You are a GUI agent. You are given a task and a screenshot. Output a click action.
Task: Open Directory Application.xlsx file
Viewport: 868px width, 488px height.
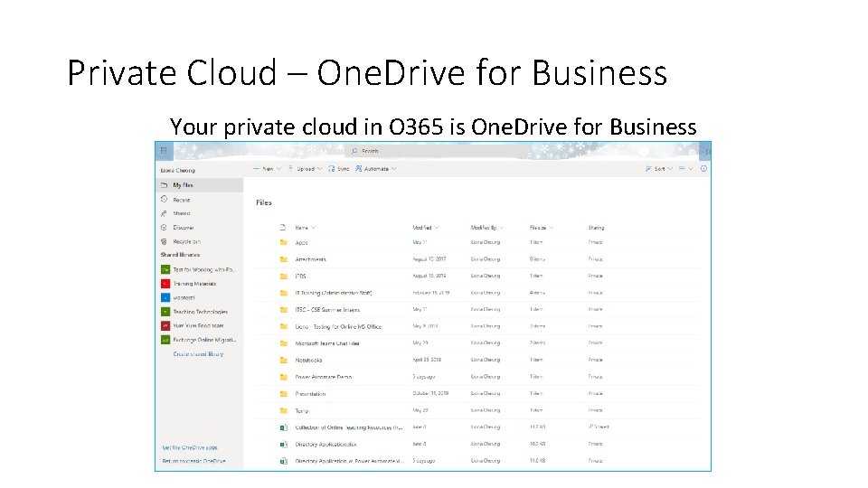coord(325,445)
